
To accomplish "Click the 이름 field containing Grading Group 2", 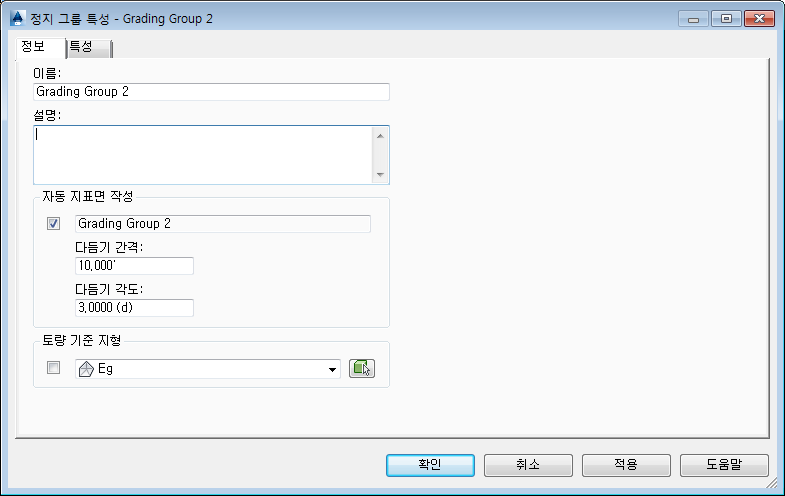I will pos(211,92).
